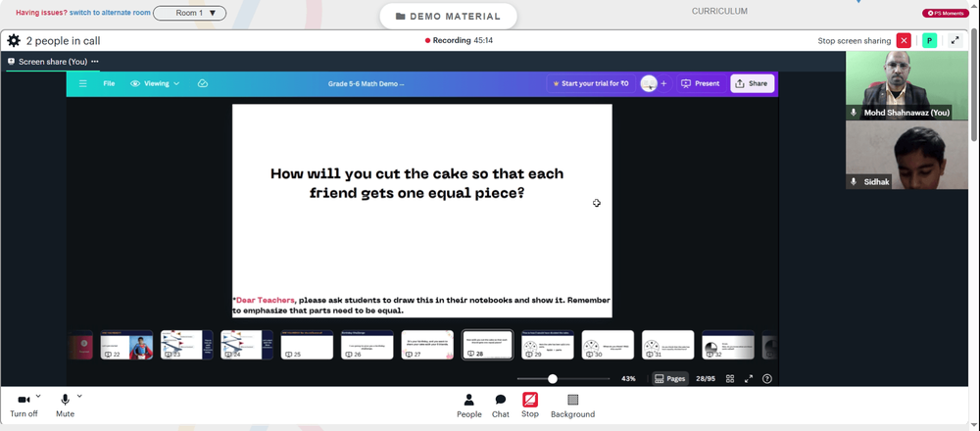The width and height of the screenshot is (980, 431).
Task: Open grid view of pages
Action: [730, 378]
